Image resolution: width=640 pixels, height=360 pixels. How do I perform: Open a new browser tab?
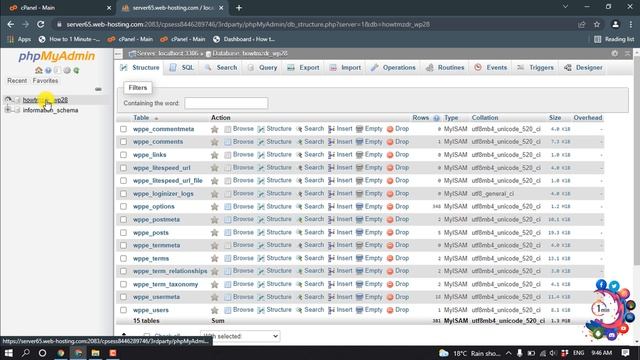[x=239, y=8]
